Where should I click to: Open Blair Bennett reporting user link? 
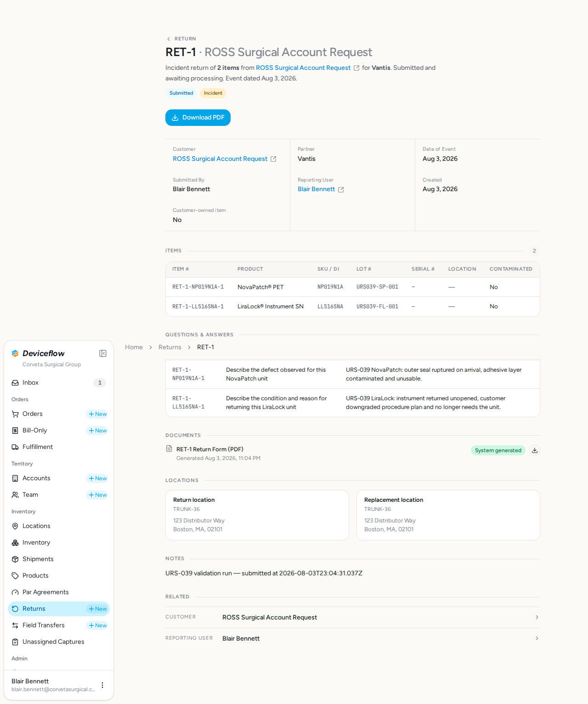coord(317,189)
